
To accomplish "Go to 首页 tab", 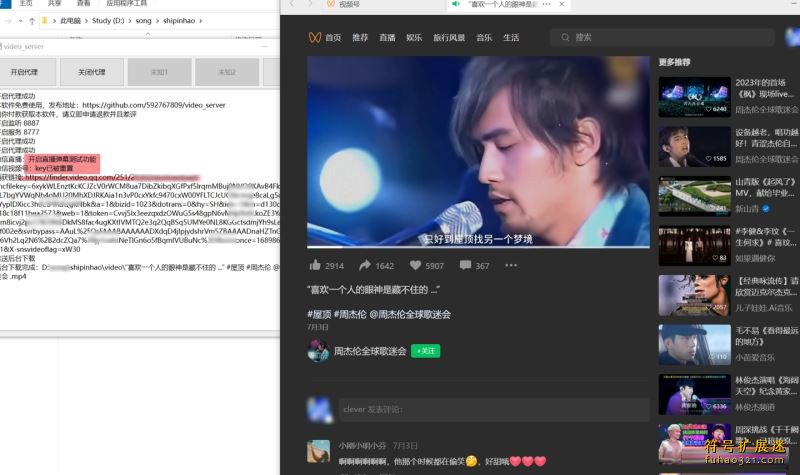I will pyautogui.click(x=333, y=37).
